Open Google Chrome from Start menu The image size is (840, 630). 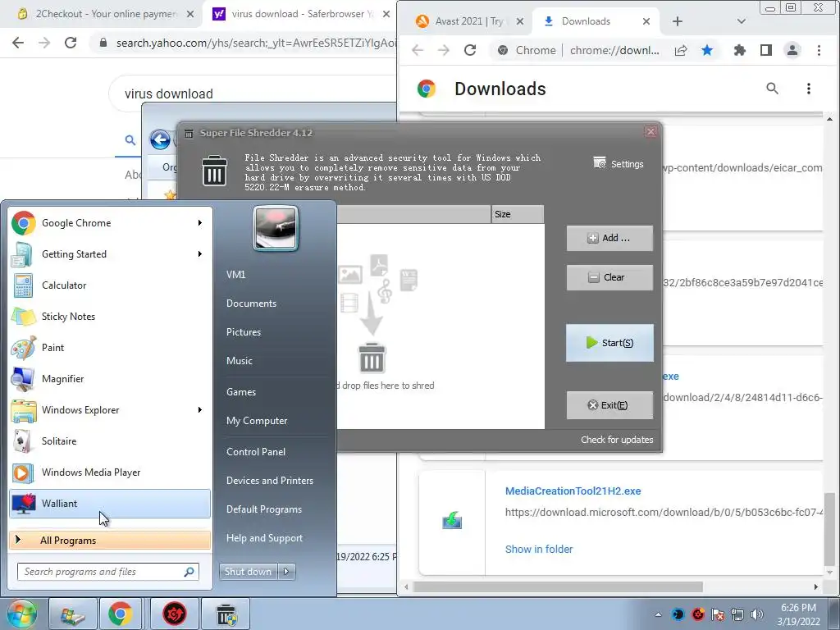[x=110, y=223]
